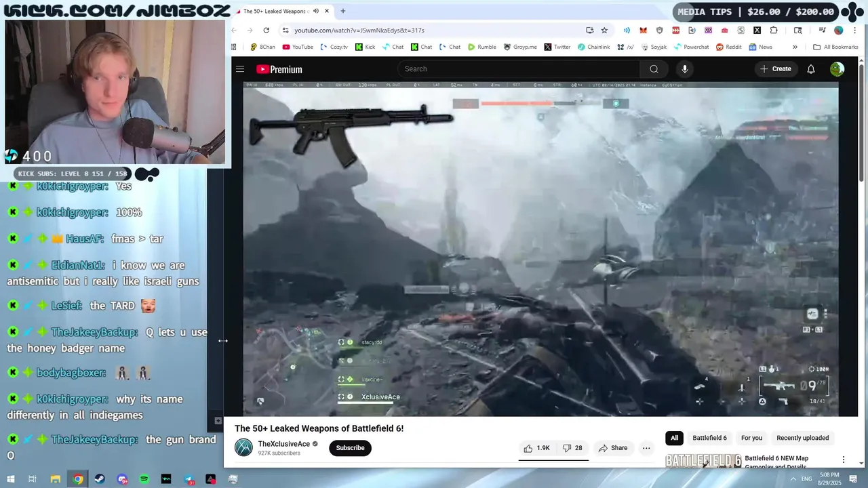This screenshot has width=868, height=488.
Task: Open the Chainlink bookmark
Action: [x=594, y=47]
